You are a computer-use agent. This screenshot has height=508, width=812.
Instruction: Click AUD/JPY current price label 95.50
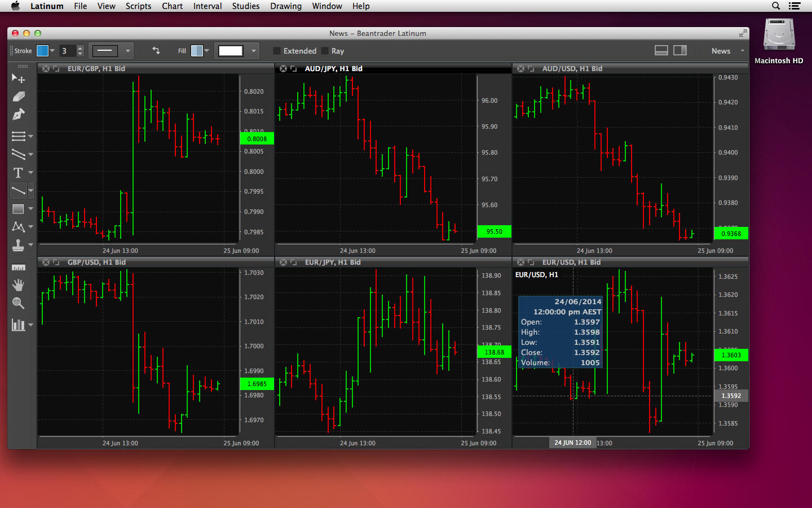click(x=495, y=231)
